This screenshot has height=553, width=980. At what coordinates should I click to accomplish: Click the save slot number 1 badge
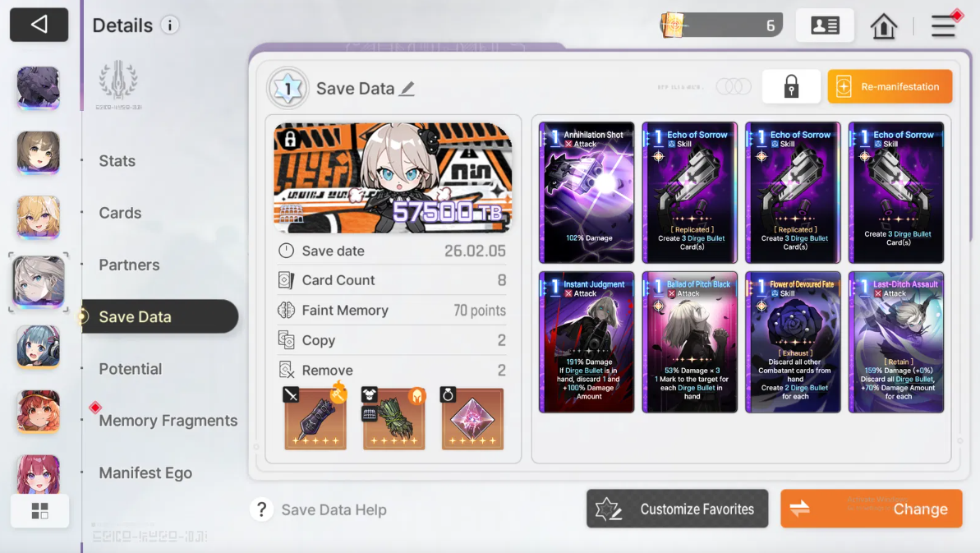tap(288, 88)
